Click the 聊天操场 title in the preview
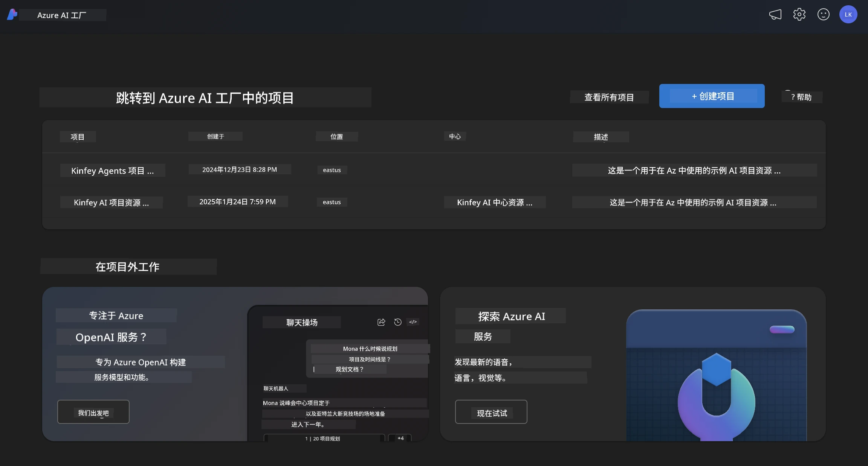The image size is (868, 466). click(x=302, y=322)
